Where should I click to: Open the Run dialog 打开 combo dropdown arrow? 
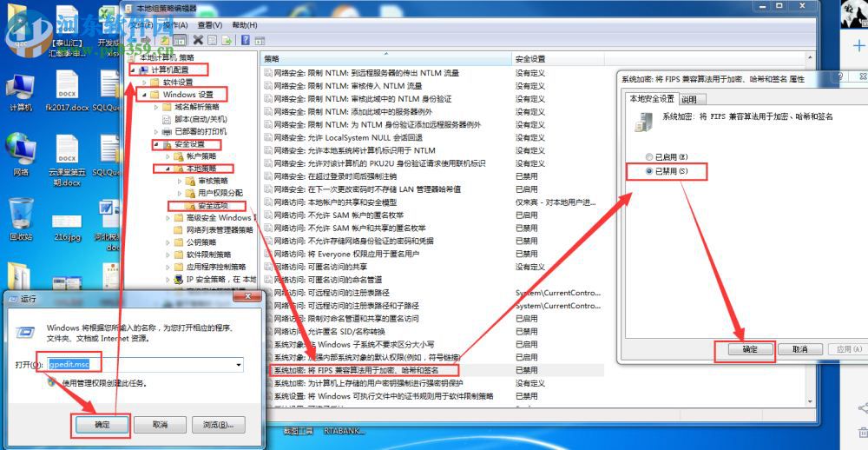(x=239, y=365)
